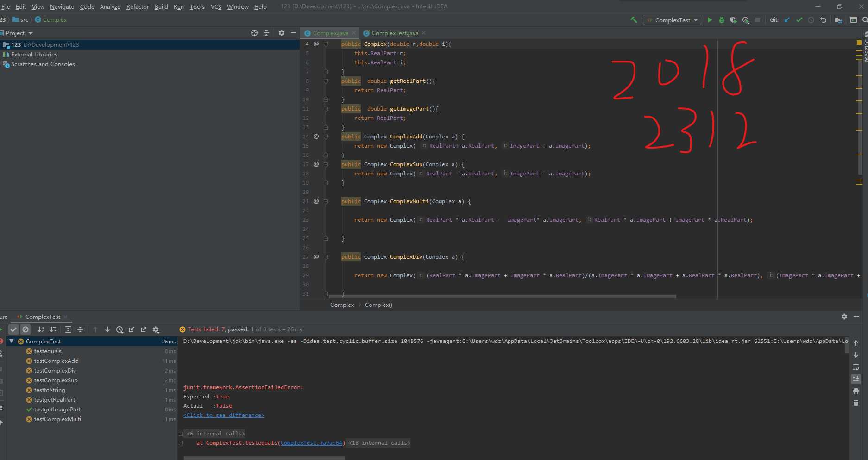Select the testComplexSub test result
868x460 pixels.
[x=56, y=380]
